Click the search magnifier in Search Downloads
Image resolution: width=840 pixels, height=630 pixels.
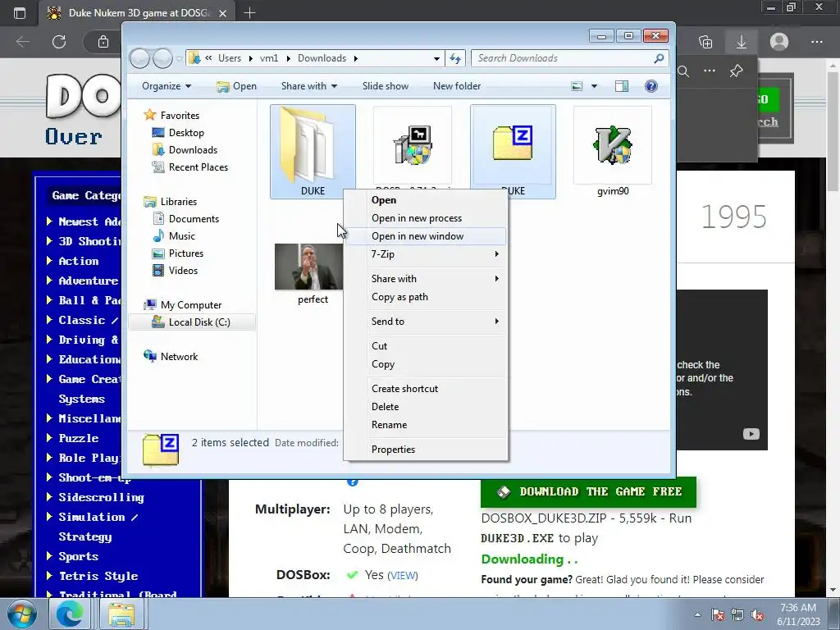click(x=659, y=58)
